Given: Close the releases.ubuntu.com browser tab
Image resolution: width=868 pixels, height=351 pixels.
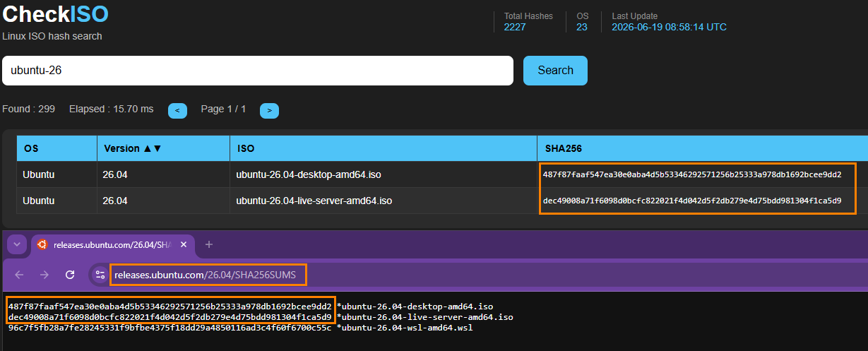Looking at the screenshot, I should tap(184, 244).
